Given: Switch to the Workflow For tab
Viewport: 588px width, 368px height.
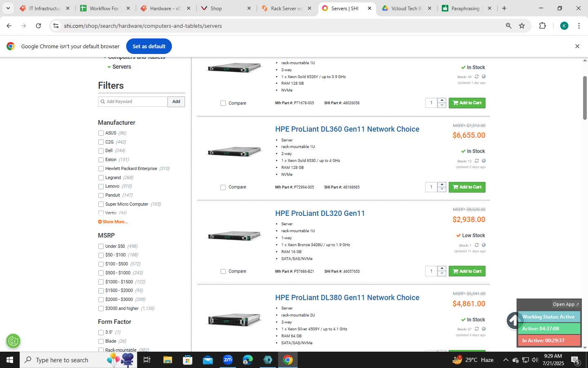Looking at the screenshot, I should pos(105,8).
